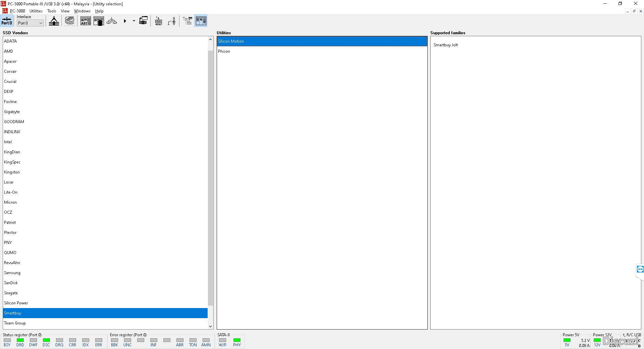Click the flowchart script icon
644x349 pixels.
click(112, 21)
